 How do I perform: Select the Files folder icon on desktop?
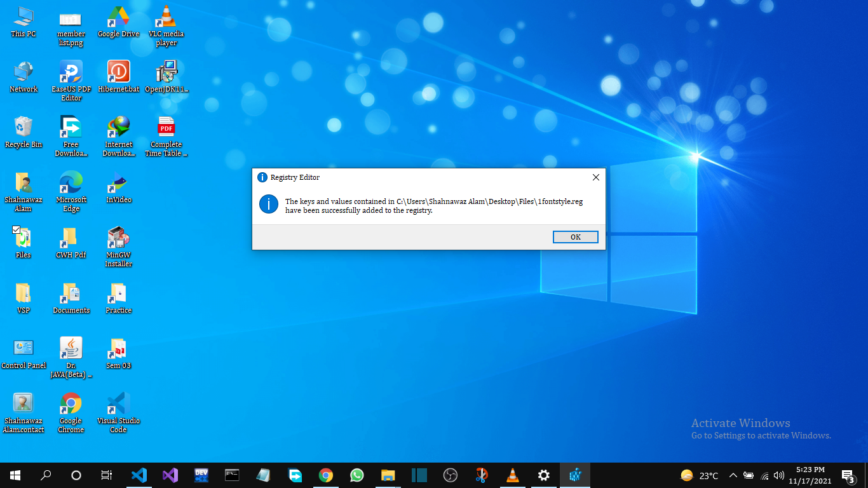point(24,243)
